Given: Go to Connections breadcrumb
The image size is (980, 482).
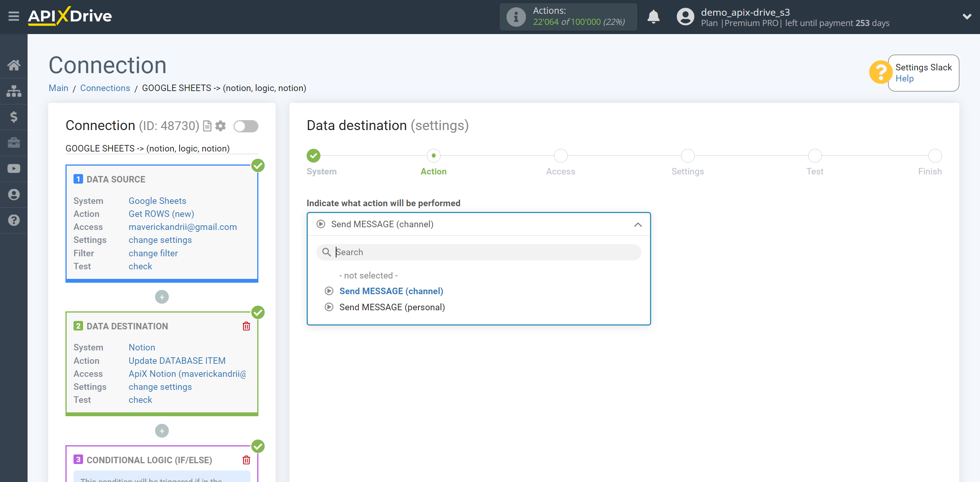Looking at the screenshot, I should click(105, 88).
